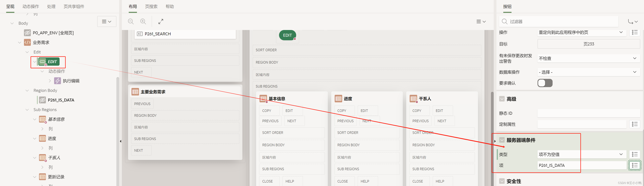644x186 pixels.
Task: Click the 干系人 region icon in layout
Action: (413, 99)
